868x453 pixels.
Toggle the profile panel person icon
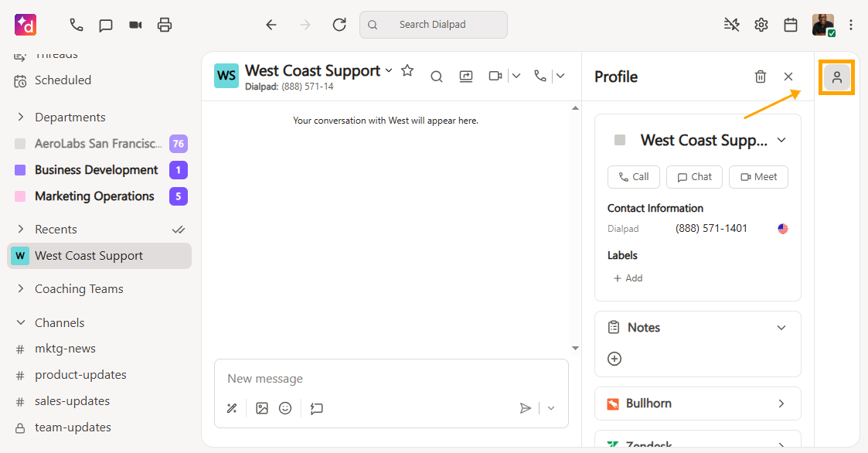pyautogui.click(x=837, y=77)
